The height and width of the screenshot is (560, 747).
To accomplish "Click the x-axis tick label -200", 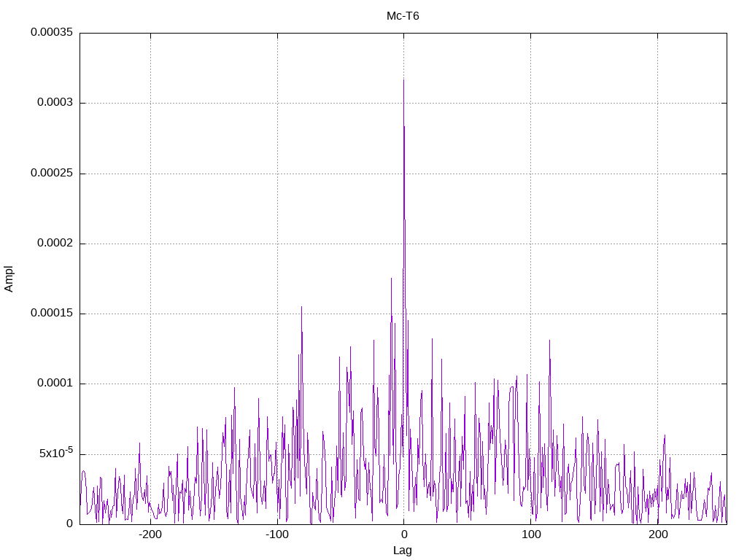I will click(x=150, y=534).
